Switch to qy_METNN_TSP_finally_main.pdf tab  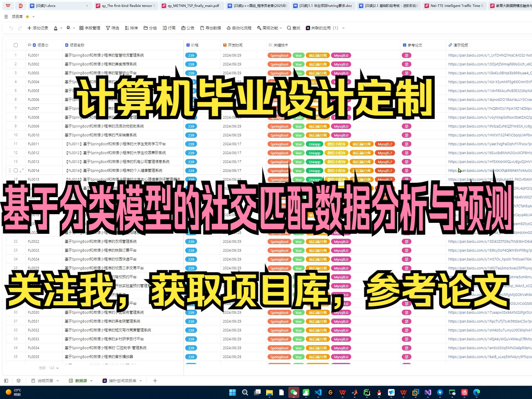(x=192, y=6)
